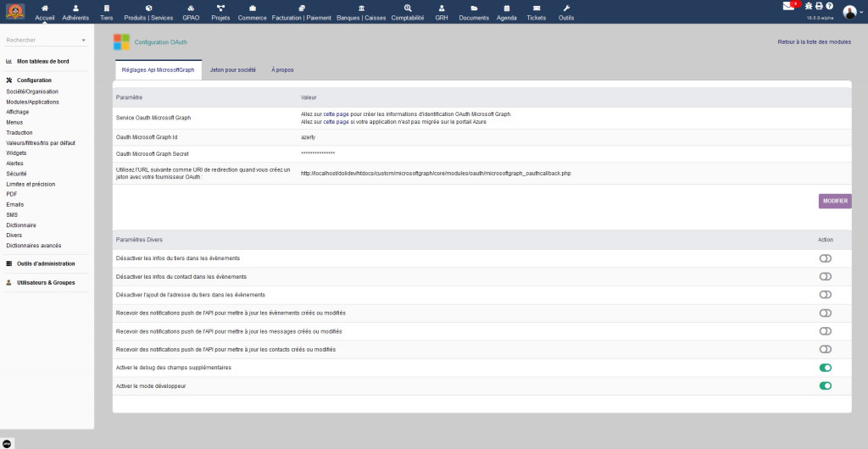This screenshot has width=868, height=449.
Task: Click the Microsoft logo beside Configuration OAuth
Action: [x=121, y=42]
